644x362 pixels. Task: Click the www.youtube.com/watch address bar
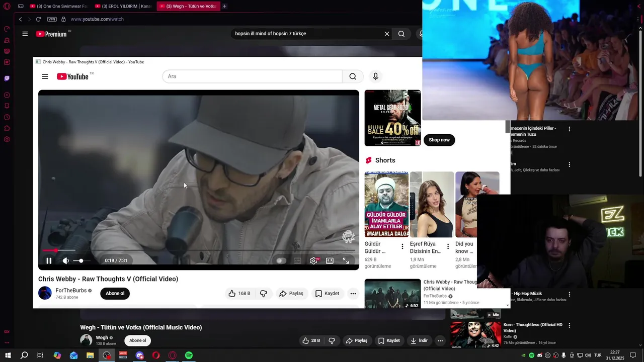coord(97,19)
